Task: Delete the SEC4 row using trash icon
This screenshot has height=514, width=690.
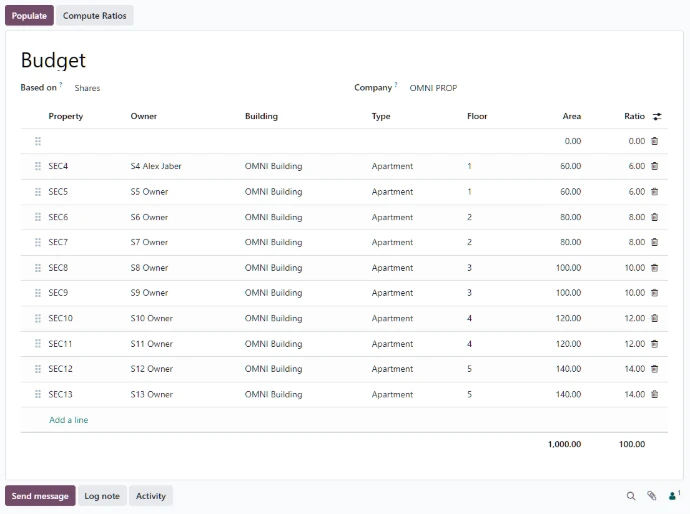Action: pyautogui.click(x=655, y=166)
